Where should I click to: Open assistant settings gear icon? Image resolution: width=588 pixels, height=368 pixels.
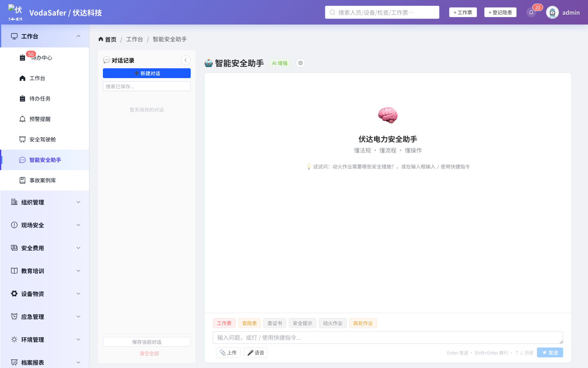tap(301, 63)
